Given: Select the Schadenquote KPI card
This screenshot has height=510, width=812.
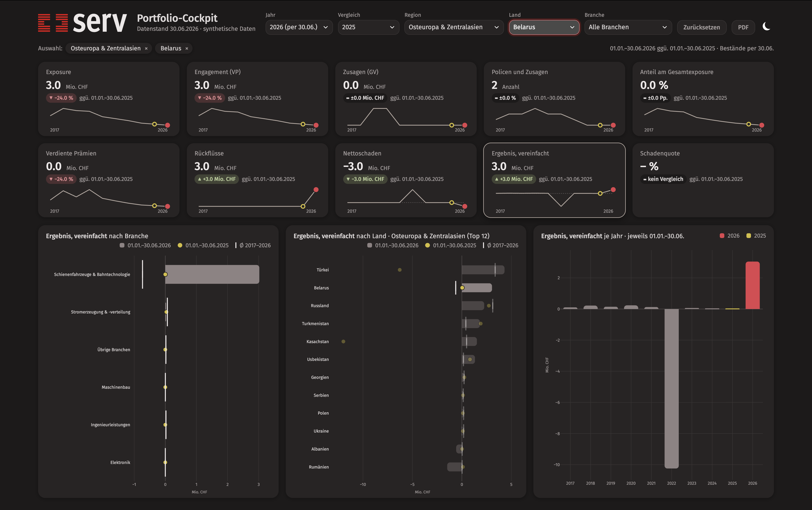Looking at the screenshot, I should [703, 180].
